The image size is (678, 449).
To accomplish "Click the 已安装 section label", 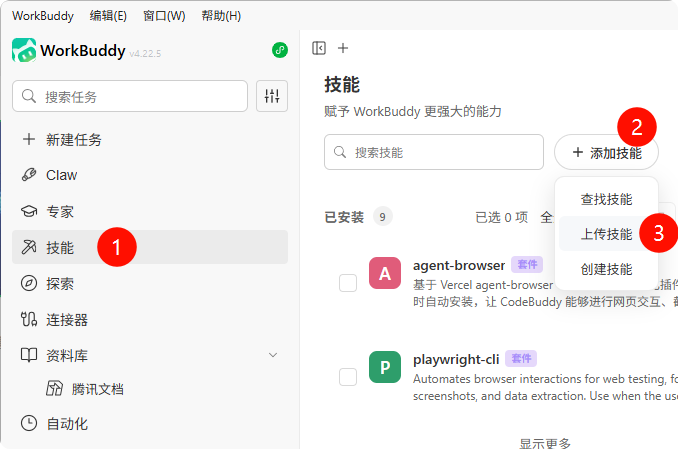I will [344, 217].
